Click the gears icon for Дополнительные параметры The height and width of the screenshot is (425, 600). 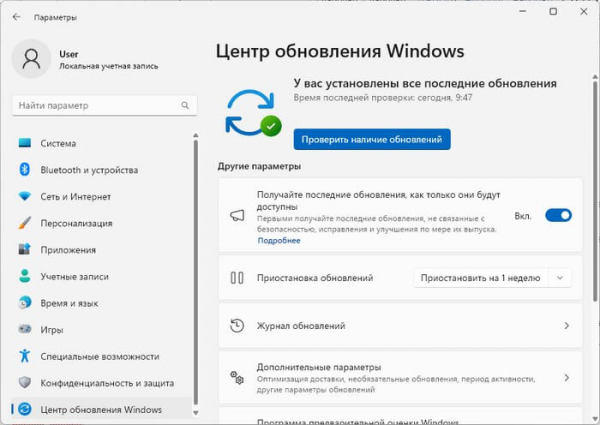(x=237, y=378)
